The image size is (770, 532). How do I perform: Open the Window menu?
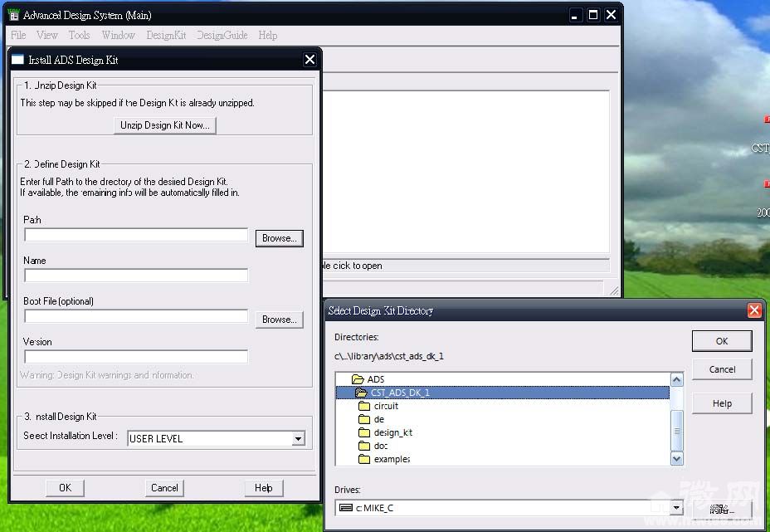pyautogui.click(x=119, y=36)
